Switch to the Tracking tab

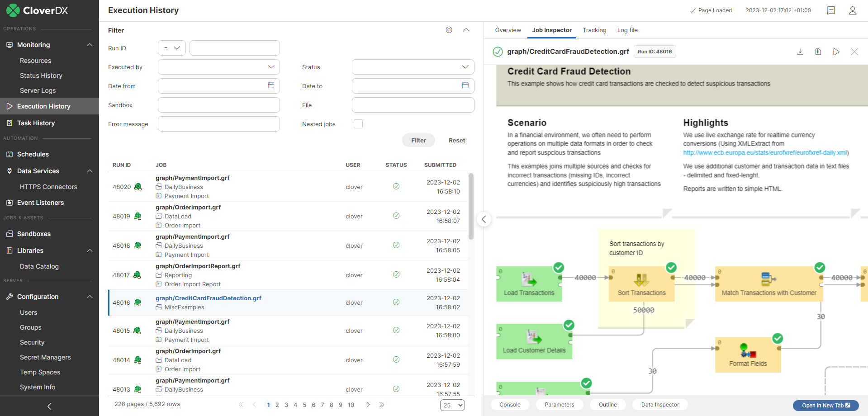[x=594, y=30]
